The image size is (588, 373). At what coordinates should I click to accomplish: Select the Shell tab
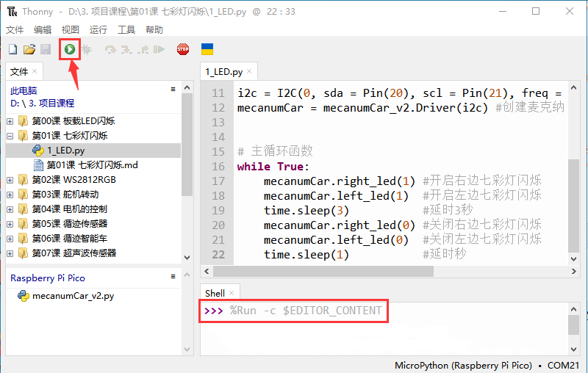(x=215, y=293)
